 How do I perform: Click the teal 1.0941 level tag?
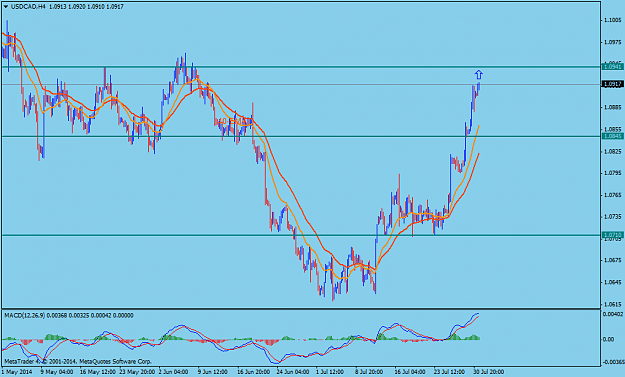coord(613,67)
